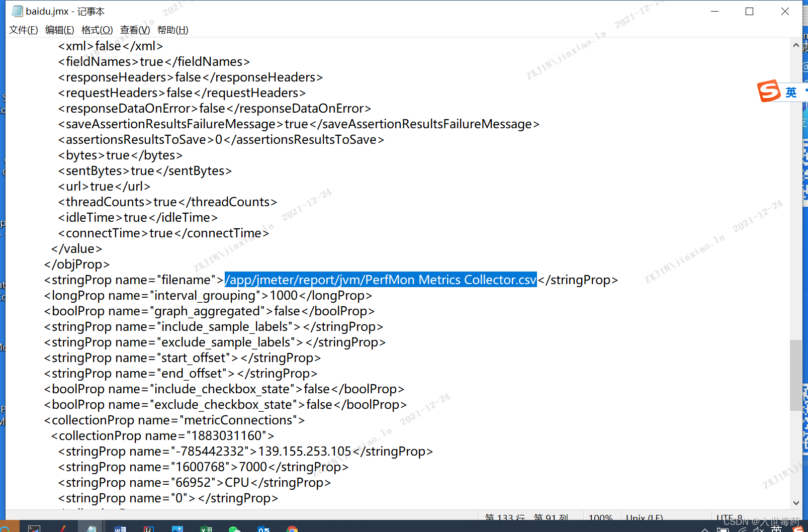This screenshot has width=808, height=532.
Task: Open WeChat from the taskbar
Action: (235, 528)
